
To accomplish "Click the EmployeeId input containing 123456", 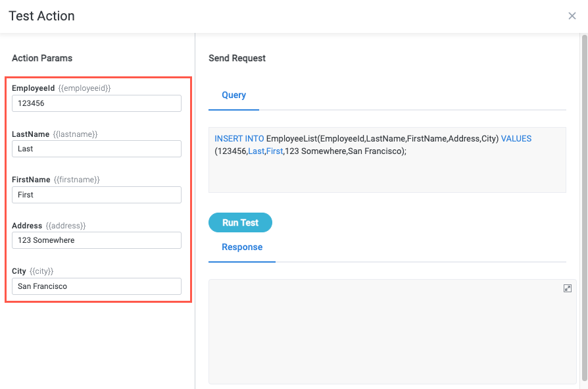I will point(96,103).
